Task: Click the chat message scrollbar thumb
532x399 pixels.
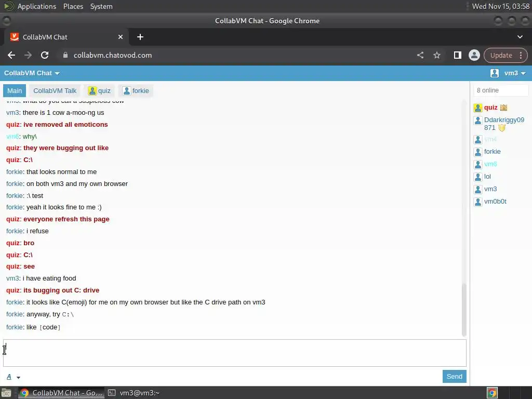Action: (x=464, y=310)
